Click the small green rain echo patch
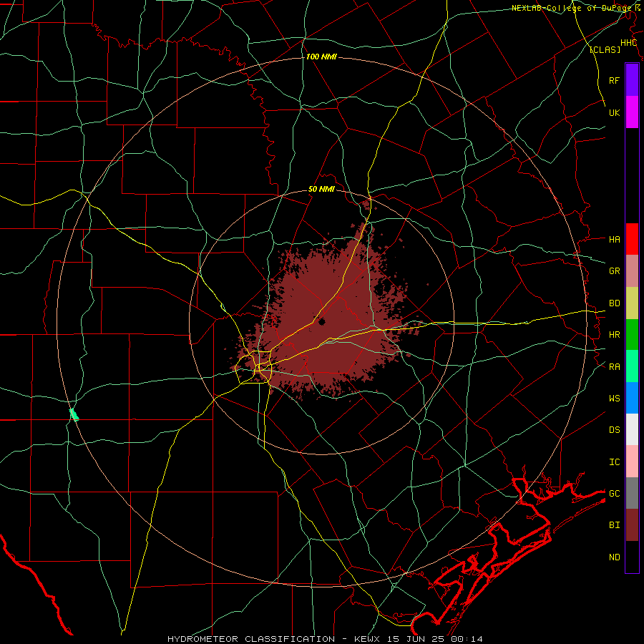The width and height of the screenshot is (644, 644). pos(74,414)
